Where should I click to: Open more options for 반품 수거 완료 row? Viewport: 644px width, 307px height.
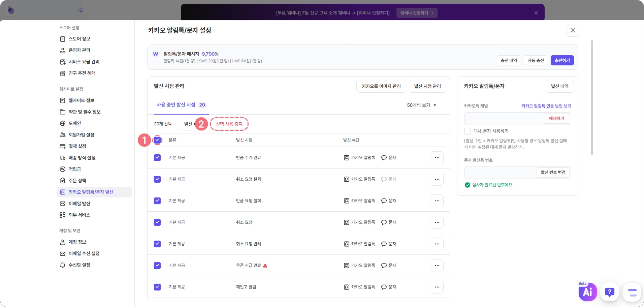point(437,158)
